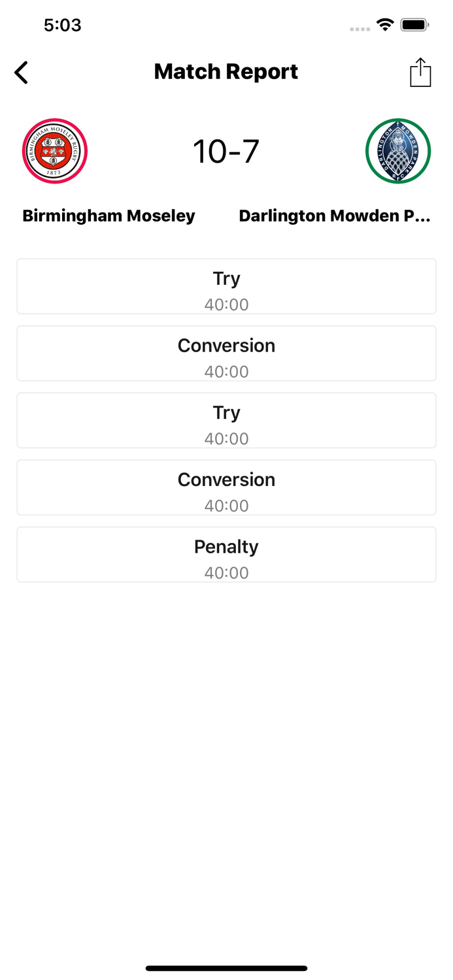
Task: Select the second Try event card
Action: [226, 419]
